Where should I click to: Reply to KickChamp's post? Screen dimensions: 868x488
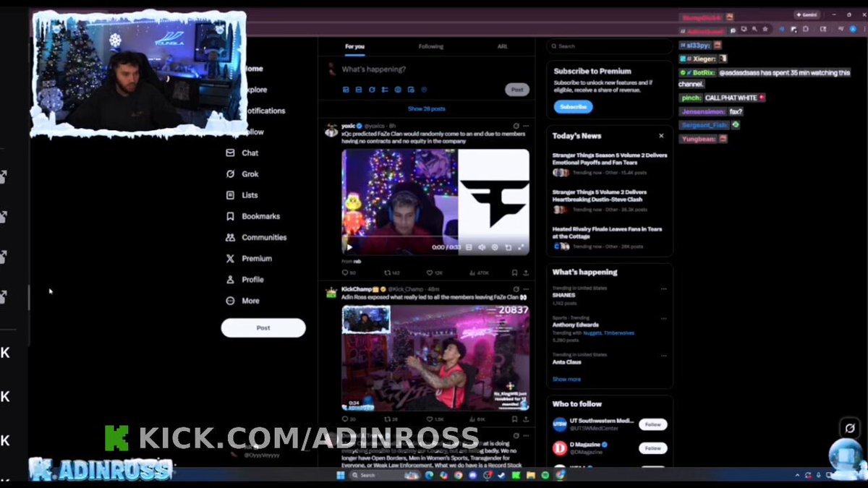click(348, 419)
